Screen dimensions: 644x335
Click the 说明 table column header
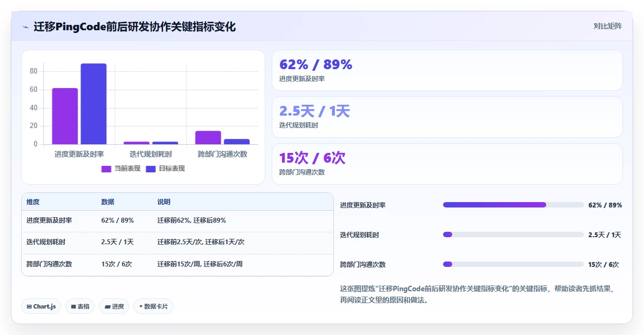click(164, 202)
